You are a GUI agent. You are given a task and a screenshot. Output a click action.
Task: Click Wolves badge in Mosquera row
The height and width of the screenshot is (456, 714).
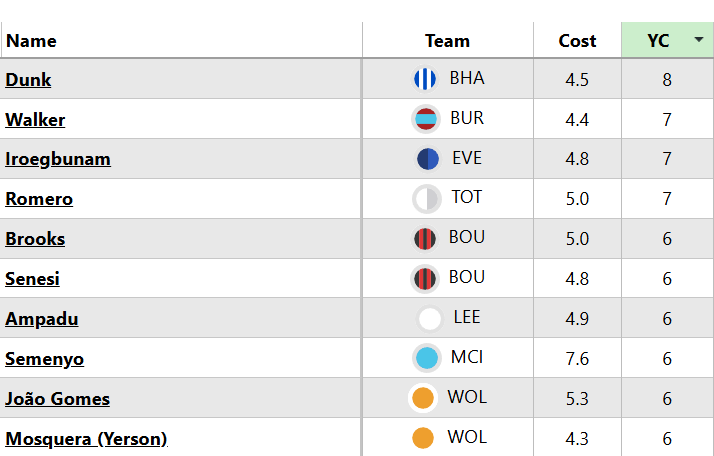[x=423, y=438]
